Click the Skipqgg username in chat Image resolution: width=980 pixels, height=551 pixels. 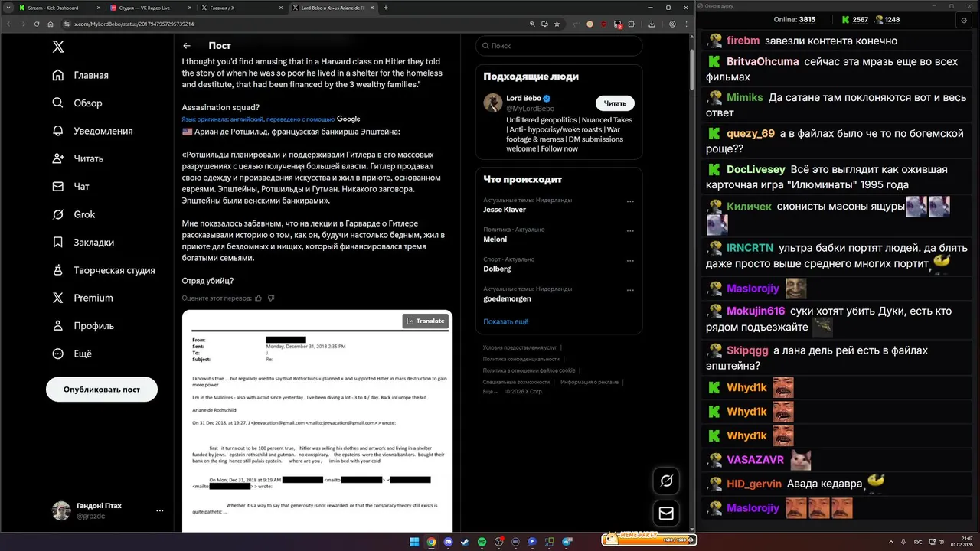coord(747,350)
